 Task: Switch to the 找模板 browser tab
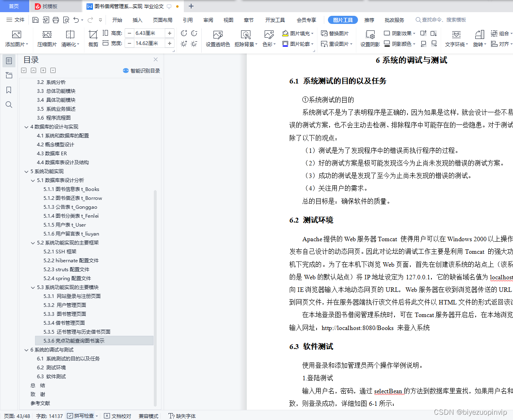click(x=51, y=6)
